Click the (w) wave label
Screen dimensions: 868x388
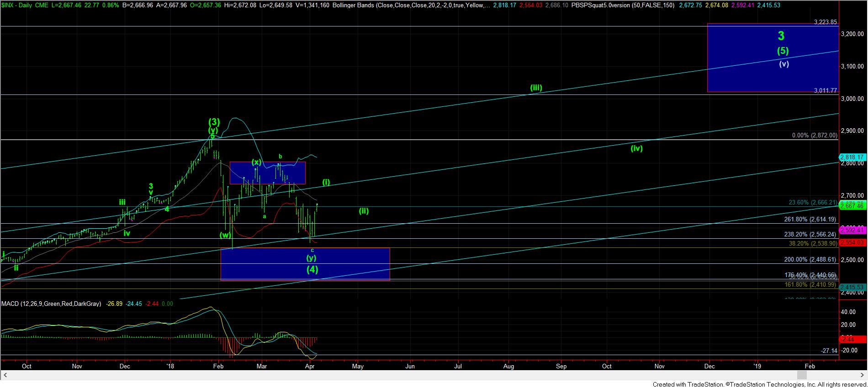[x=225, y=235]
